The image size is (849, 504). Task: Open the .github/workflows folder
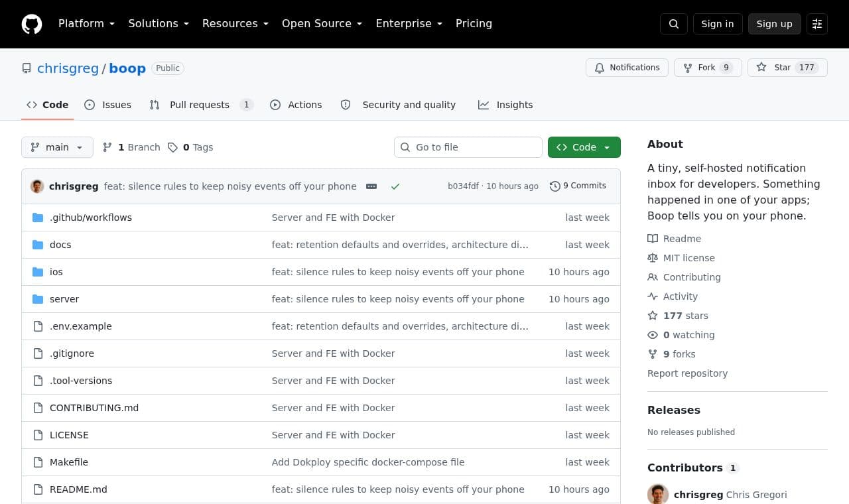(91, 218)
